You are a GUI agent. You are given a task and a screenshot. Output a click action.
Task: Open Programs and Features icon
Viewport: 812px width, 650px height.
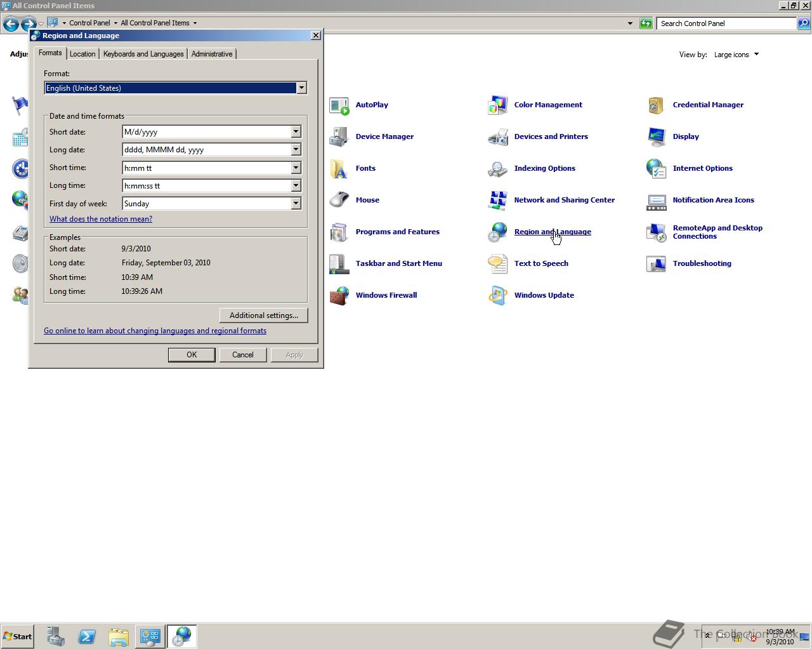(339, 232)
